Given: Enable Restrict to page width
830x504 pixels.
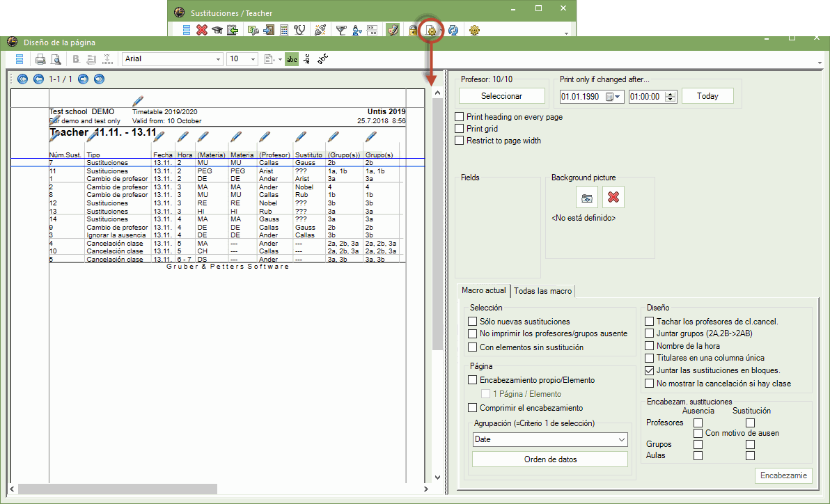Looking at the screenshot, I should tap(460, 141).
